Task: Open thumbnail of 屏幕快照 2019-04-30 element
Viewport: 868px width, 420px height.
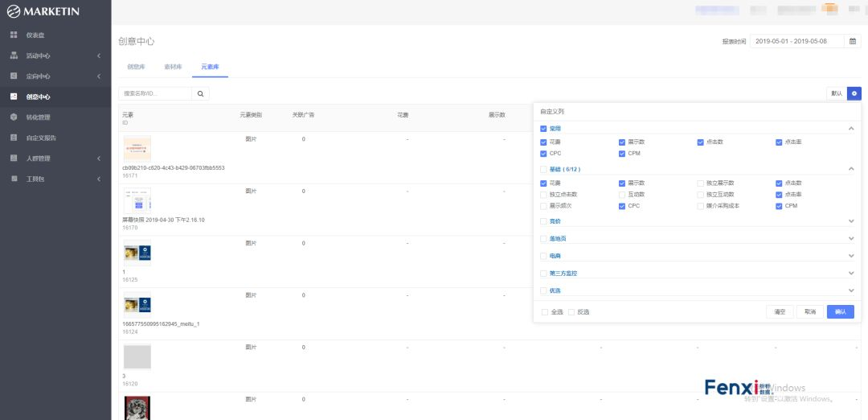Action: [137, 200]
